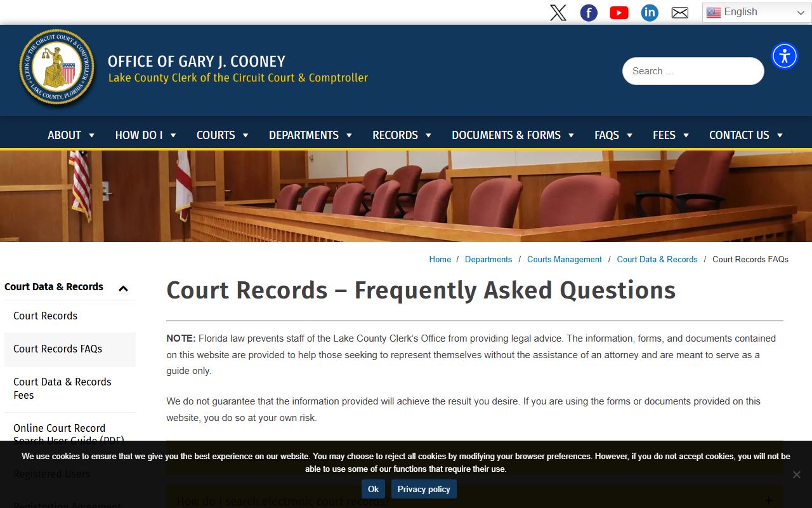Expand the Records menu

click(x=402, y=135)
